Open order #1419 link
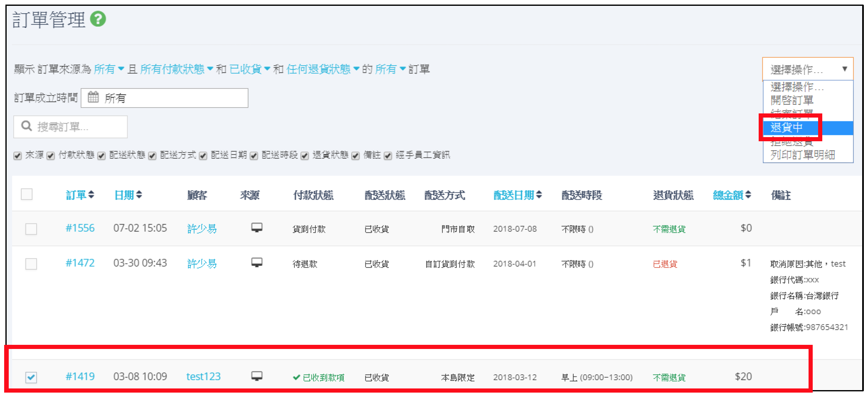Viewport: 868px width, 398px height. 80,376
